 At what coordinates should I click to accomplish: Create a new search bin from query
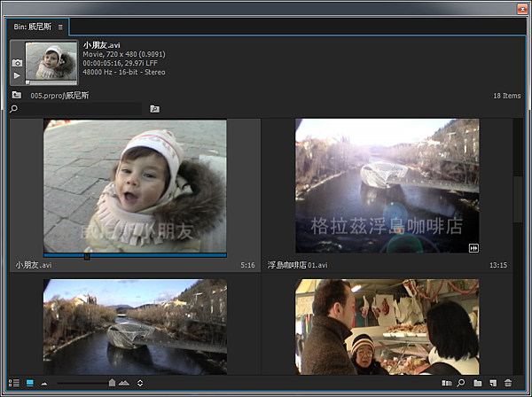pos(154,109)
